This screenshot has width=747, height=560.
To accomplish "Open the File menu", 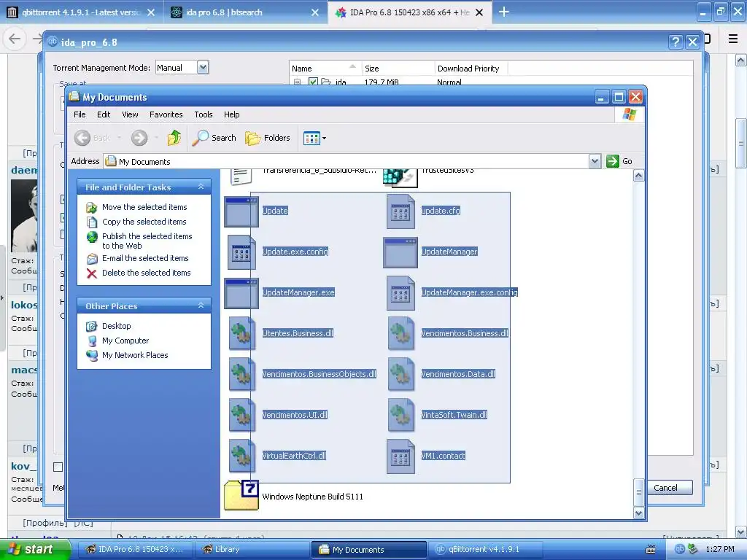I will (x=80, y=114).
